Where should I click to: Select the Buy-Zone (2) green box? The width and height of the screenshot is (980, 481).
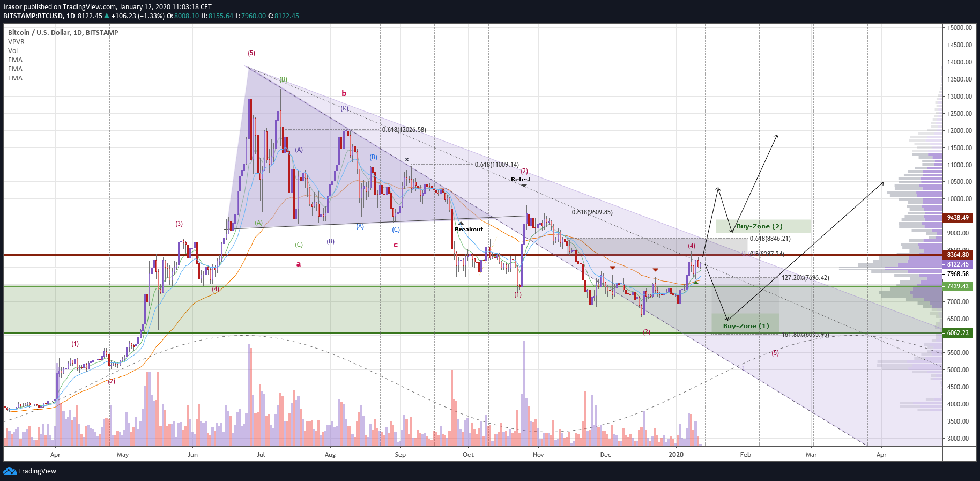(x=763, y=226)
